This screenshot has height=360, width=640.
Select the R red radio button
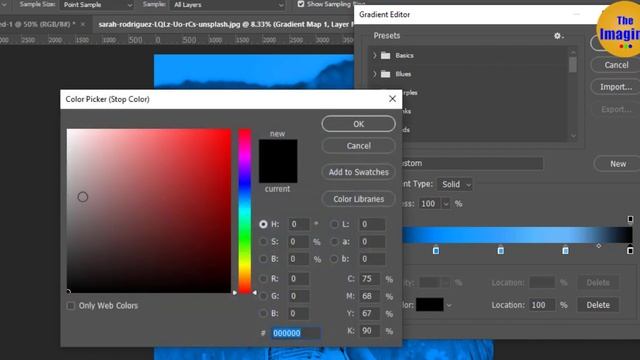point(263,279)
